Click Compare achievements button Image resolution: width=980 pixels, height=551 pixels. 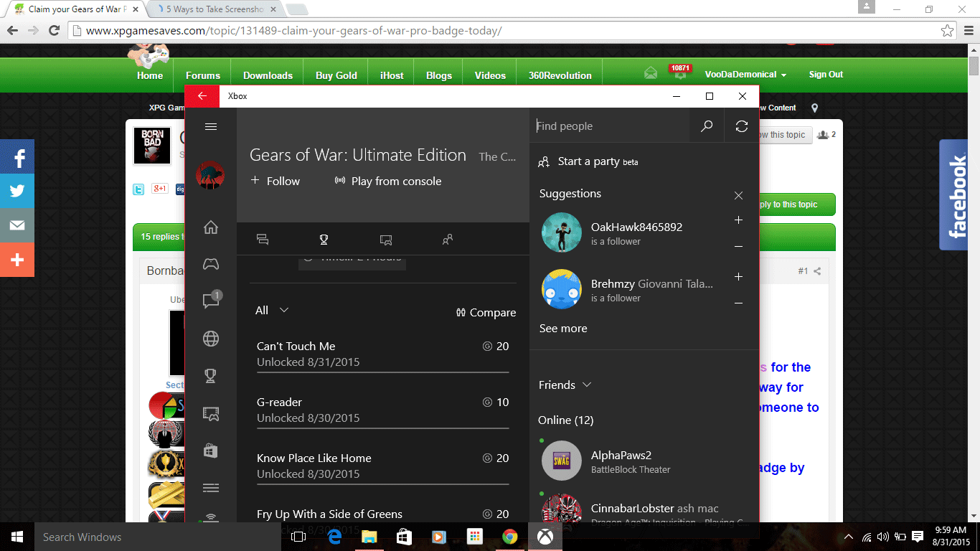click(486, 313)
